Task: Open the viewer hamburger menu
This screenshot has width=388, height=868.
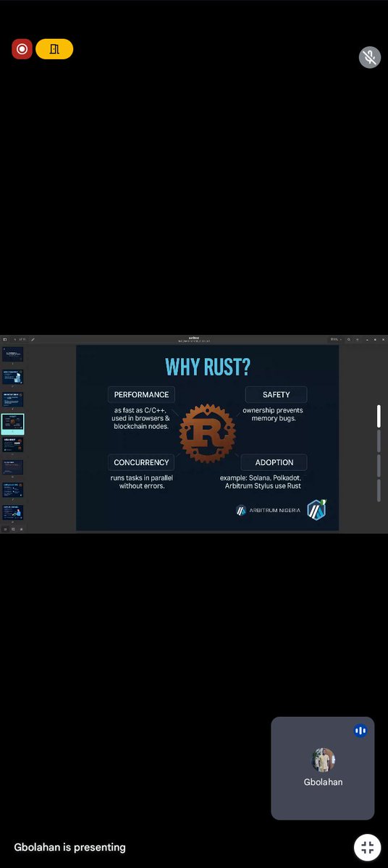Action: (x=357, y=339)
